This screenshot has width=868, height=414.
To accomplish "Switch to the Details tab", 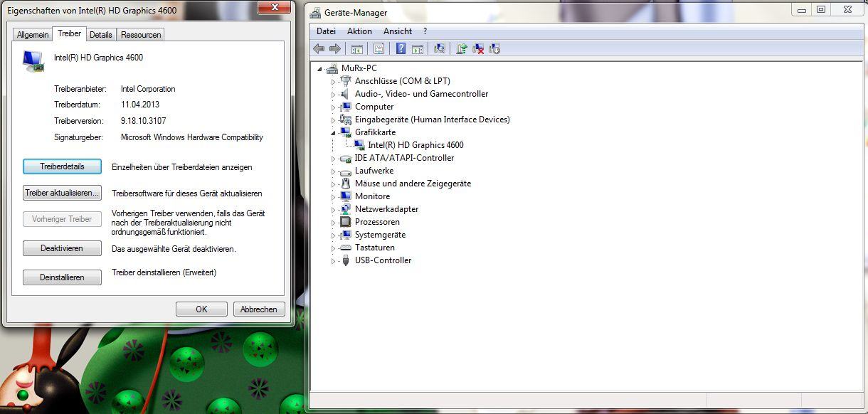I will coord(101,35).
